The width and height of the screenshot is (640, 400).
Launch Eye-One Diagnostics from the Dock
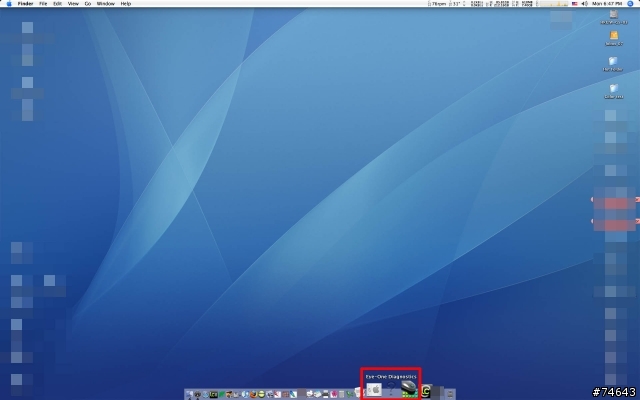[409, 389]
